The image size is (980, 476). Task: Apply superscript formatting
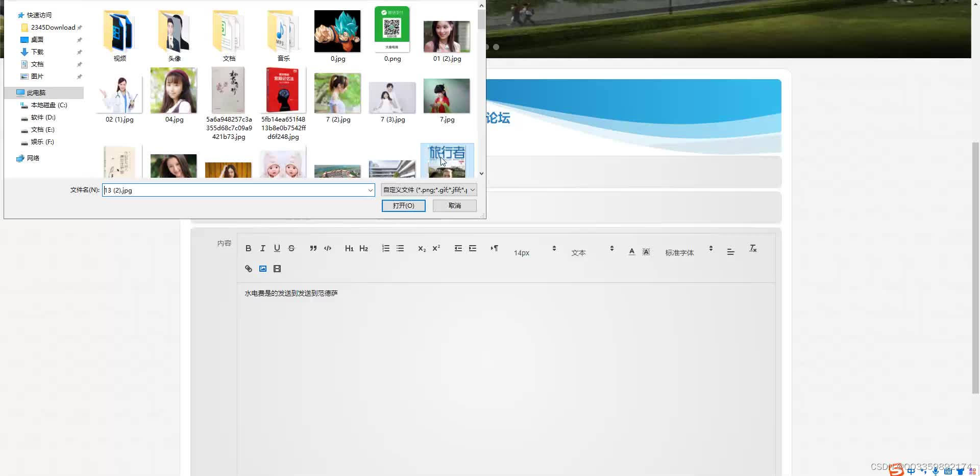pyautogui.click(x=436, y=248)
